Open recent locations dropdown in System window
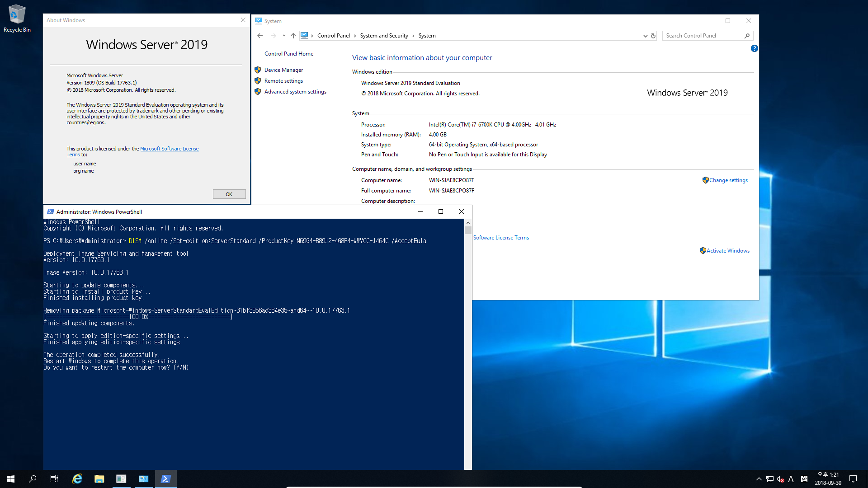Image resolution: width=868 pixels, height=488 pixels. 284,36
